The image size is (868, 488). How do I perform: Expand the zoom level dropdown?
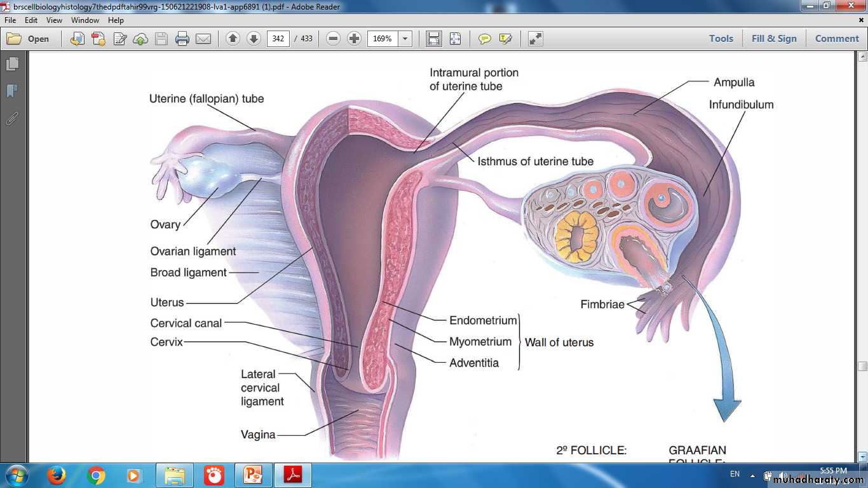click(405, 39)
